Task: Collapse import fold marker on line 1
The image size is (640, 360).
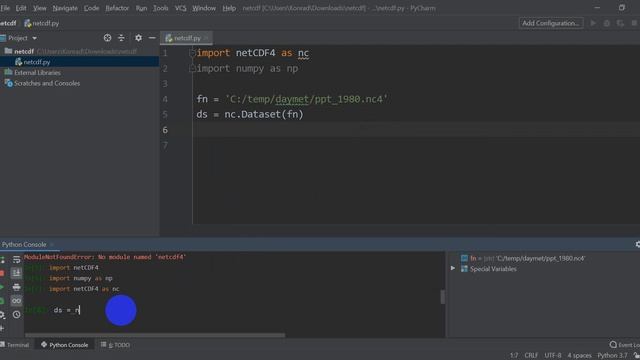Action: [192, 53]
